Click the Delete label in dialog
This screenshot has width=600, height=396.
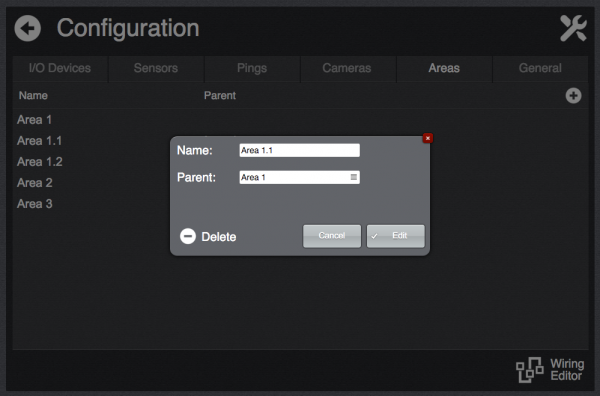click(219, 237)
